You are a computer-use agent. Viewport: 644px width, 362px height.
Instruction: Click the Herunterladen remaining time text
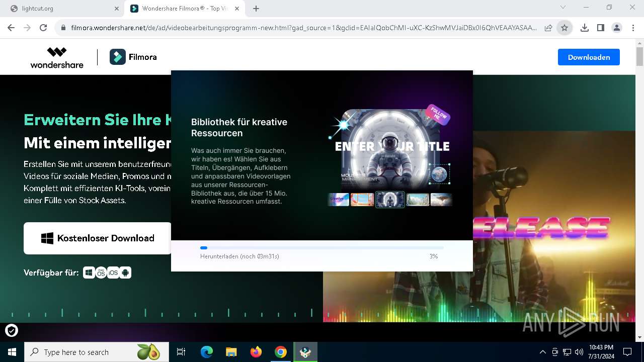(239, 256)
